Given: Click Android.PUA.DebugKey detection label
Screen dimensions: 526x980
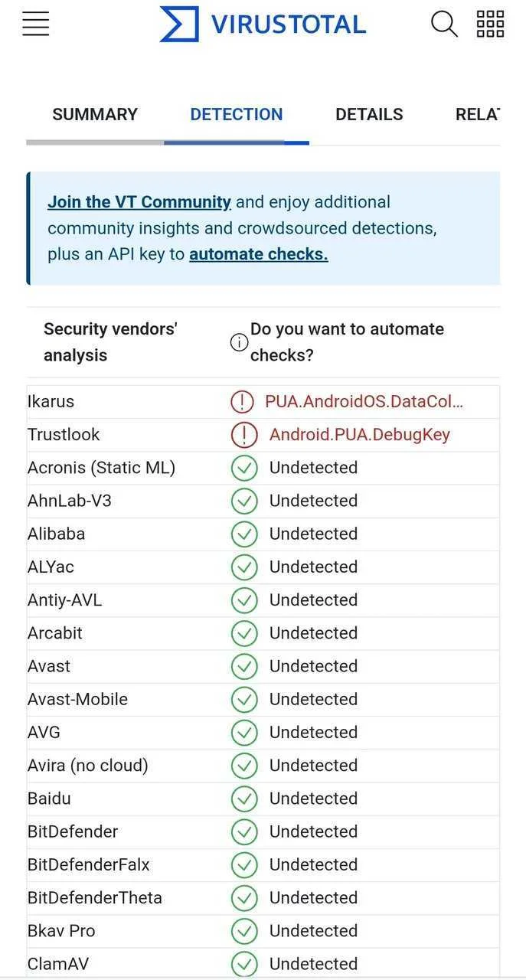Looking at the screenshot, I should pyautogui.click(x=360, y=434).
